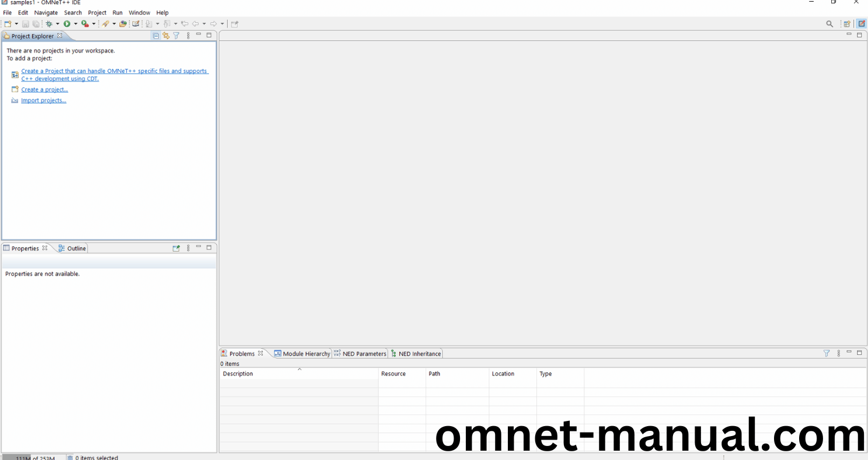The height and width of the screenshot is (460, 868).
Task: Open the Previous Annotation dropdown arrow
Action: click(x=176, y=24)
